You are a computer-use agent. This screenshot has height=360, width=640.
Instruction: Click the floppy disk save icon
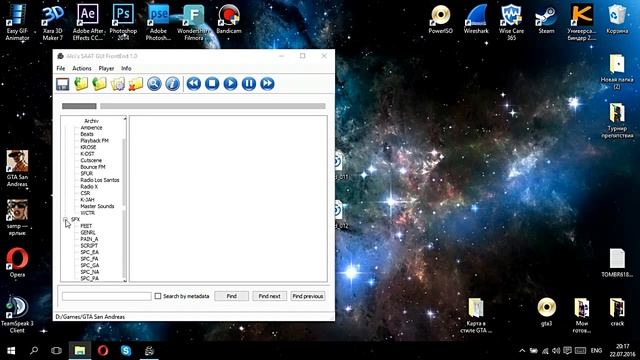tap(62, 84)
